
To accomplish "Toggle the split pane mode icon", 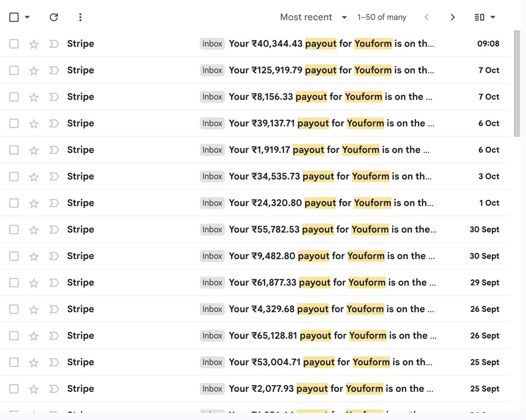I will click(480, 17).
